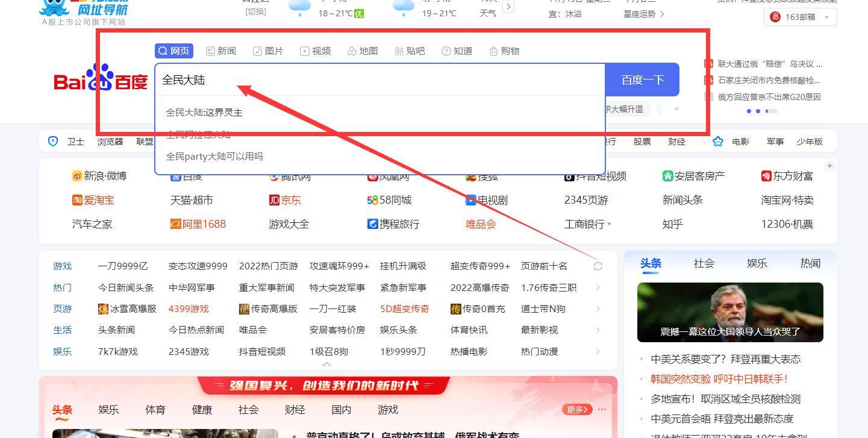Select the 视频 search category icon
The image size is (868, 438).
pos(305,51)
